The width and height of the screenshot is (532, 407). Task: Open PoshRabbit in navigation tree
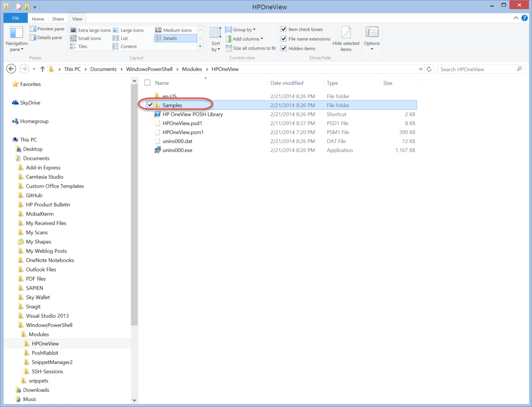pos(45,353)
